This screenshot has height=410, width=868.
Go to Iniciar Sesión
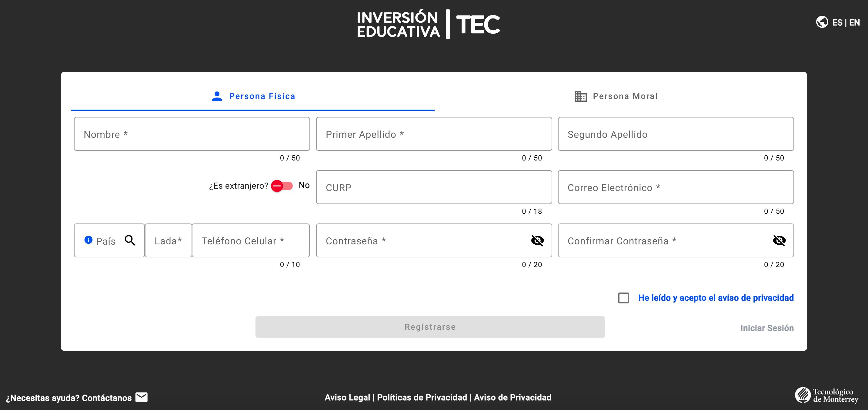766,328
